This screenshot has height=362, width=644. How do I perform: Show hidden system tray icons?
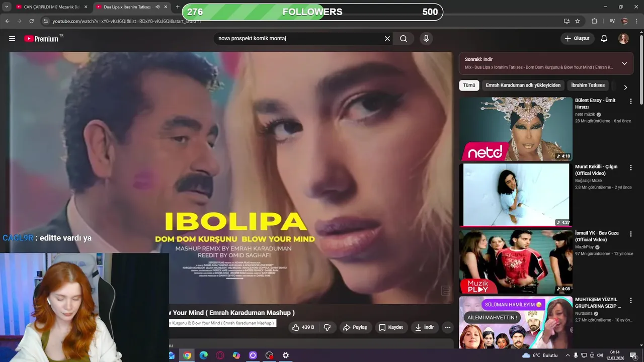(x=568, y=355)
